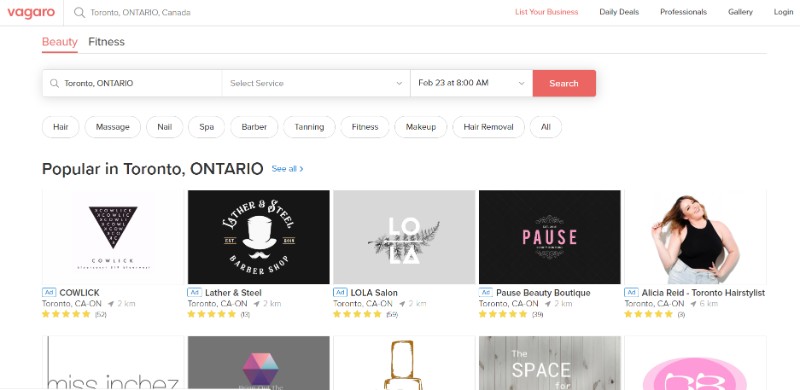Click LOLA Salon business name

tap(374, 292)
